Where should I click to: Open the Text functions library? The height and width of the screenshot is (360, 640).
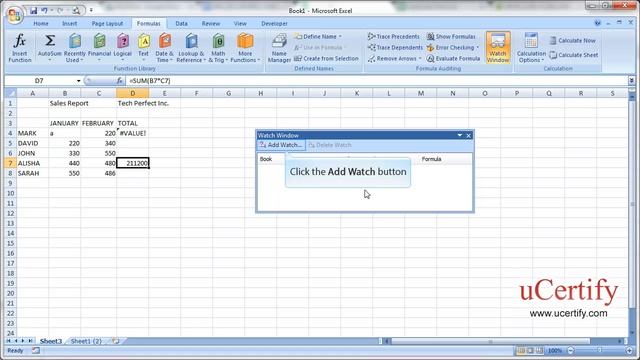(143, 48)
